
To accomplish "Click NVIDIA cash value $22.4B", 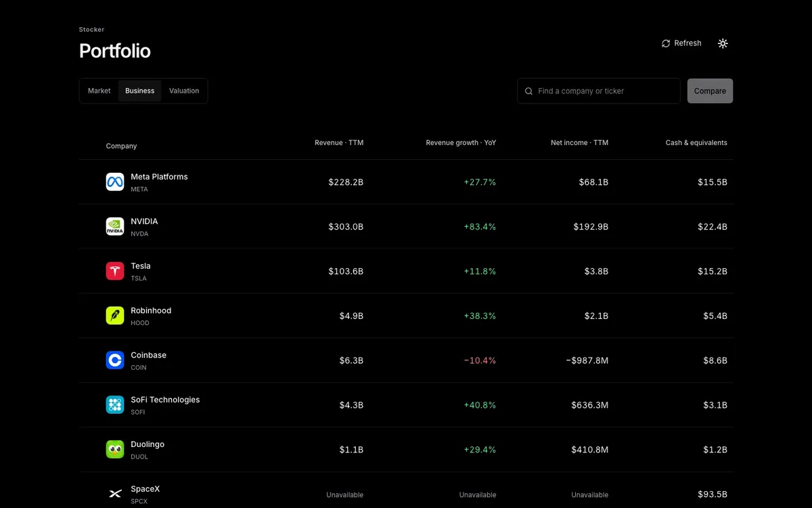I will tap(713, 227).
